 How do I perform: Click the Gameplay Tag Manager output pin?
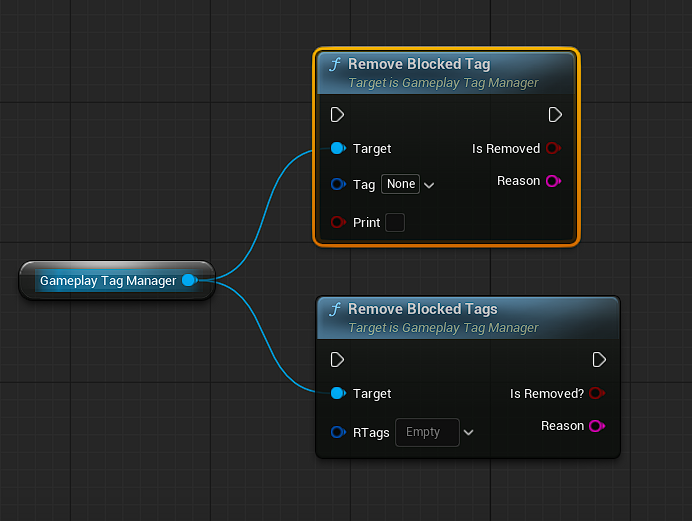[188, 281]
